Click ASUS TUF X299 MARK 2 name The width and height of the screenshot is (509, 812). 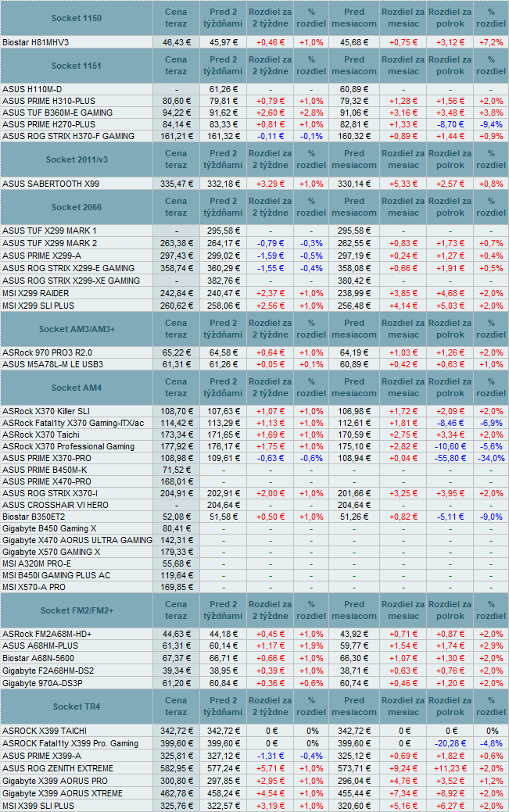[50, 243]
